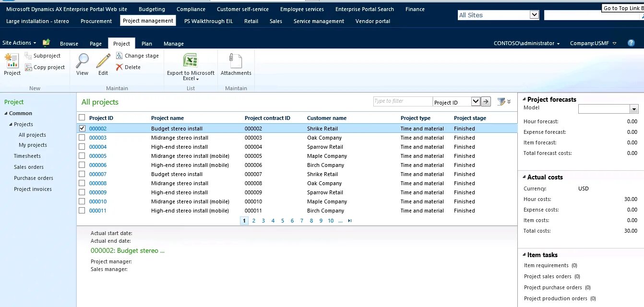Image resolution: width=644 pixels, height=307 pixels.
Task: Open Project sales orders (0) link
Action: click(552, 276)
